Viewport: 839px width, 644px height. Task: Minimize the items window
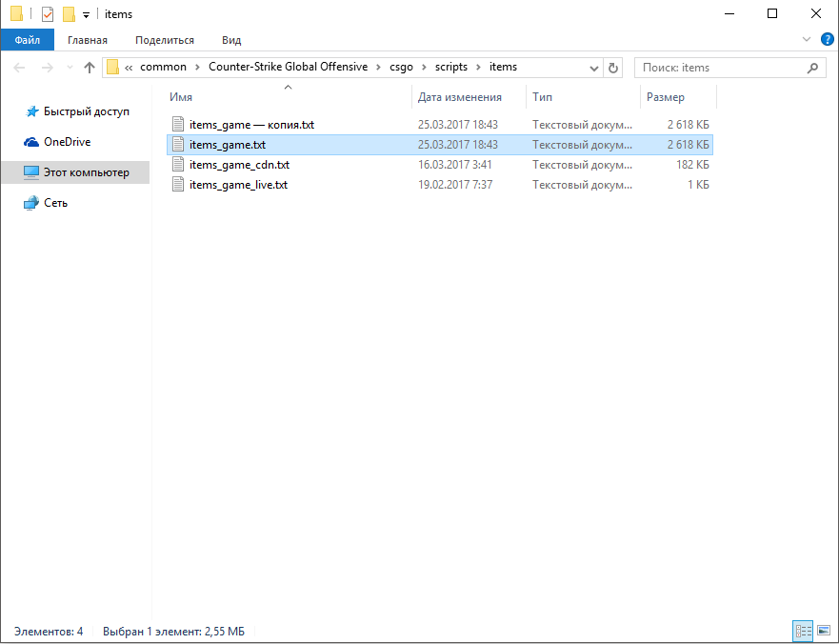[730, 14]
